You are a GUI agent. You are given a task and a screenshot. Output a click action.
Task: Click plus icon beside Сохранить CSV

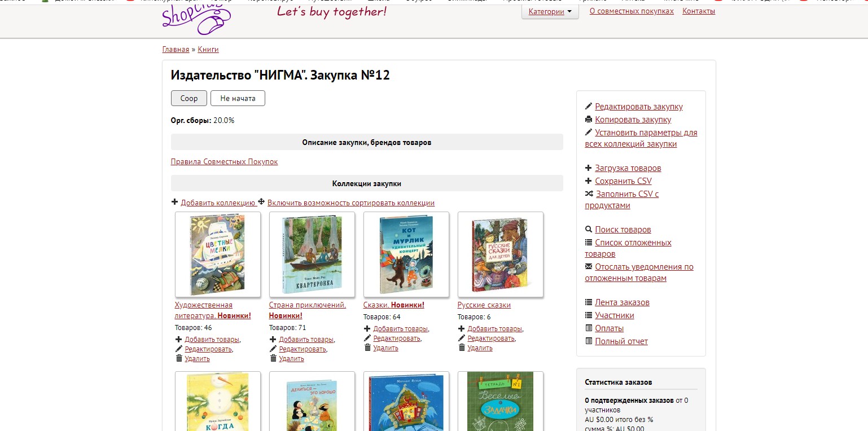(x=589, y=181)
